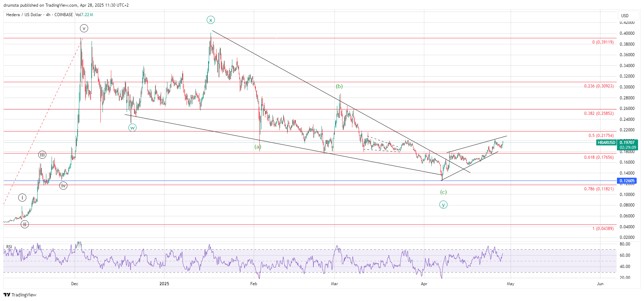Click the 'Dec' date axis label
This screenshot has height=301, width=644.
74,284
